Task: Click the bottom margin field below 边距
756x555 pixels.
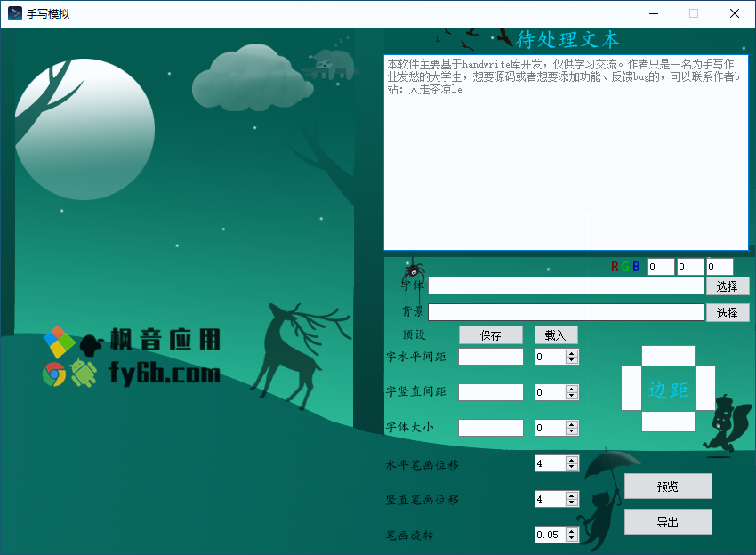Action: click(668, 421)
